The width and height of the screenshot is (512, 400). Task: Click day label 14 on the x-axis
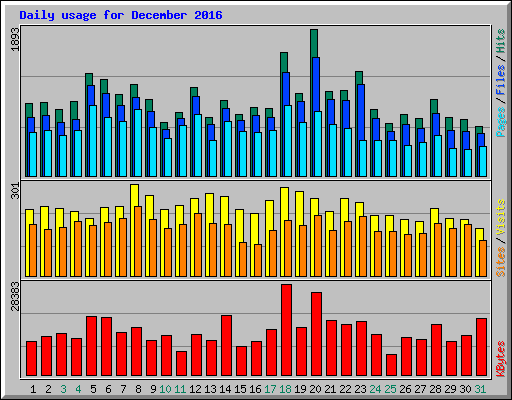pyautogui.click(x=225, y=389)
